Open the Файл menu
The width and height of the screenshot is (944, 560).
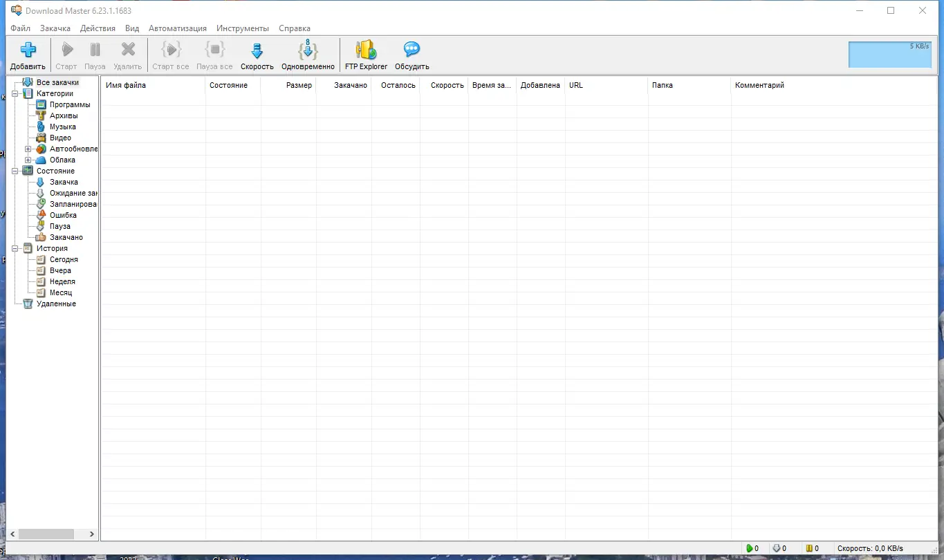[21, 28]
